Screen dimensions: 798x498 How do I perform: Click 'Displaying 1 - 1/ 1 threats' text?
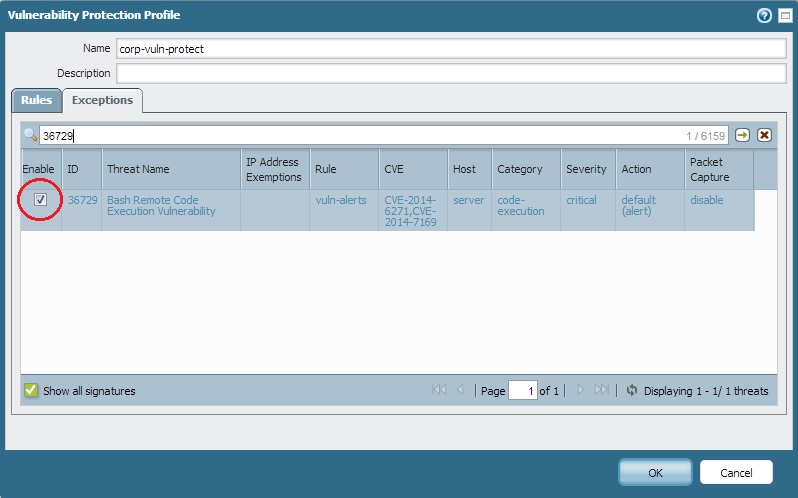(x=706, y=391)
